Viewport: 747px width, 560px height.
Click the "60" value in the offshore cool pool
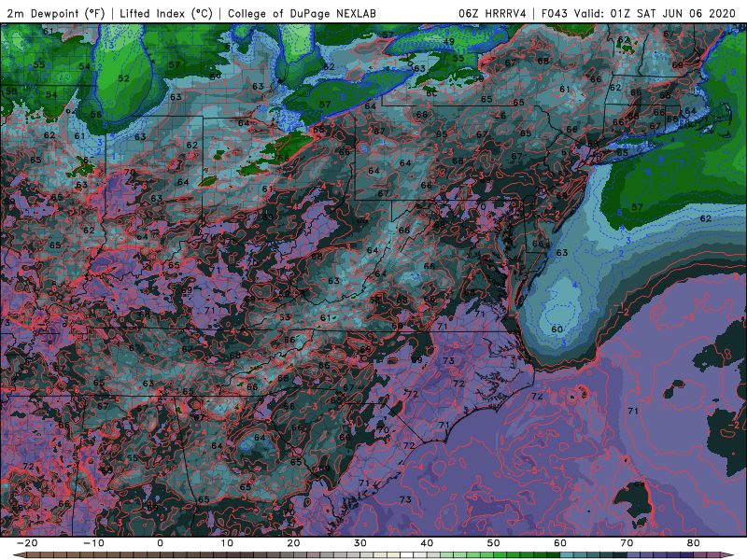pos(557,329)
